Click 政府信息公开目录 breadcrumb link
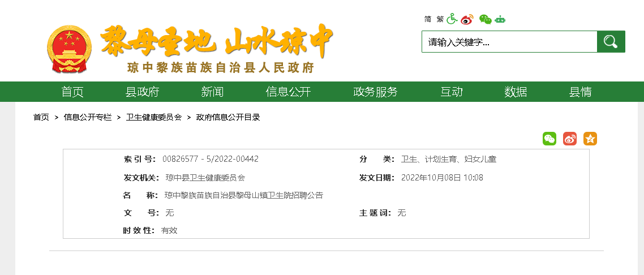 click(x=228, y=117)
